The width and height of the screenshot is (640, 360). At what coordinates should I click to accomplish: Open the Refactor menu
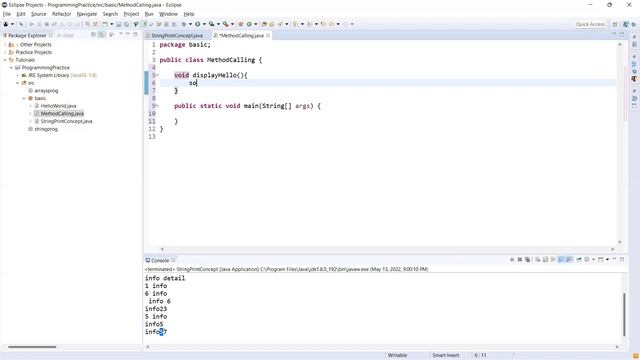(x=62, y=14)
